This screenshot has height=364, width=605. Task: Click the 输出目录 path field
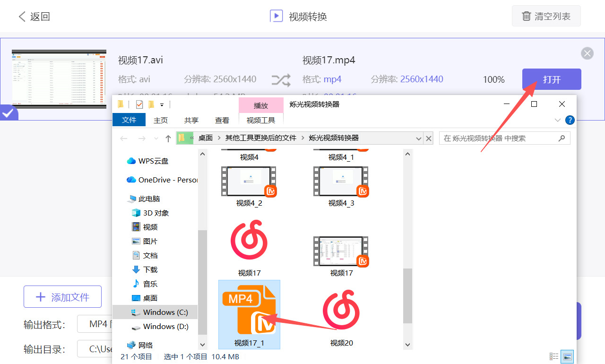(x=95, y=349)
